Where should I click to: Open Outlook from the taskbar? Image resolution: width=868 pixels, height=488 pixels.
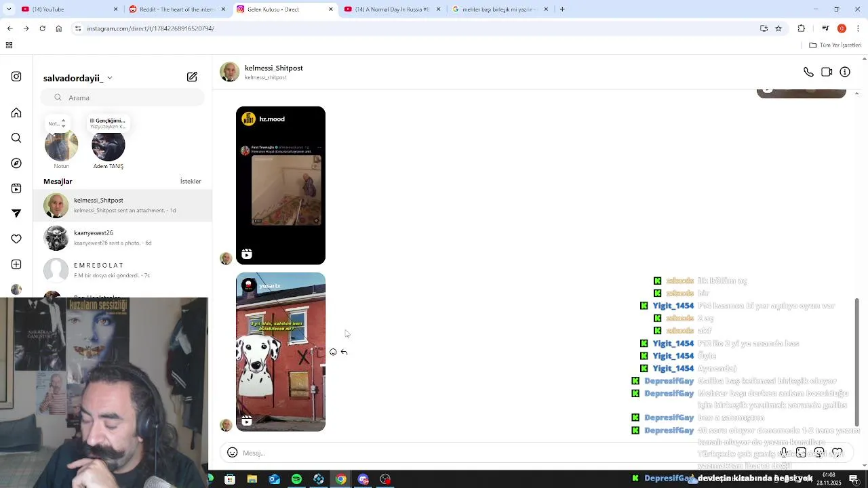274,479
